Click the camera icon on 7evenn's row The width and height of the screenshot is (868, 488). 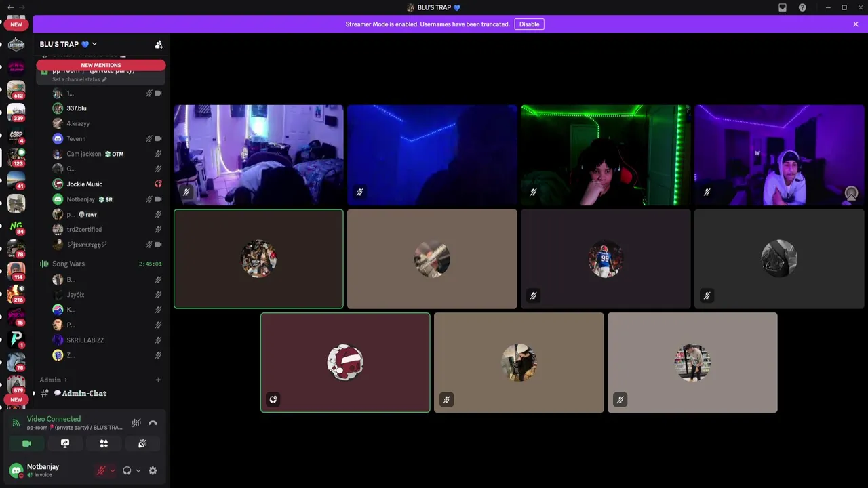[x=158, y=139]
